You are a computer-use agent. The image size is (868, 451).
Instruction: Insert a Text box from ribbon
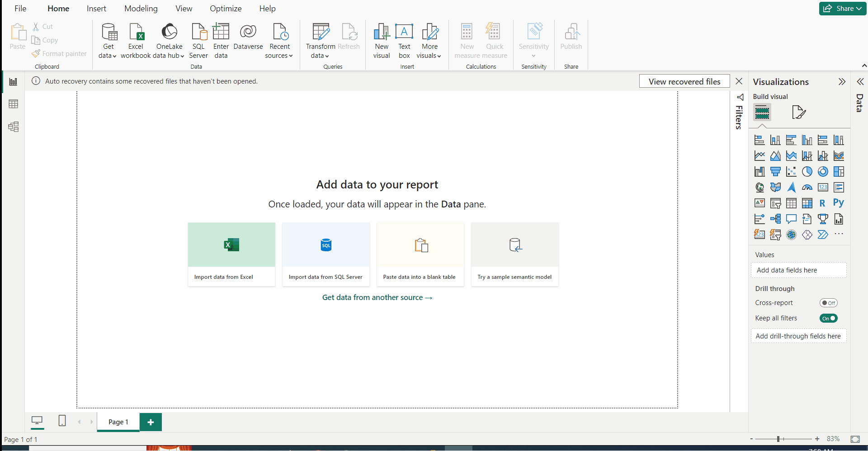tap(404, 41)
